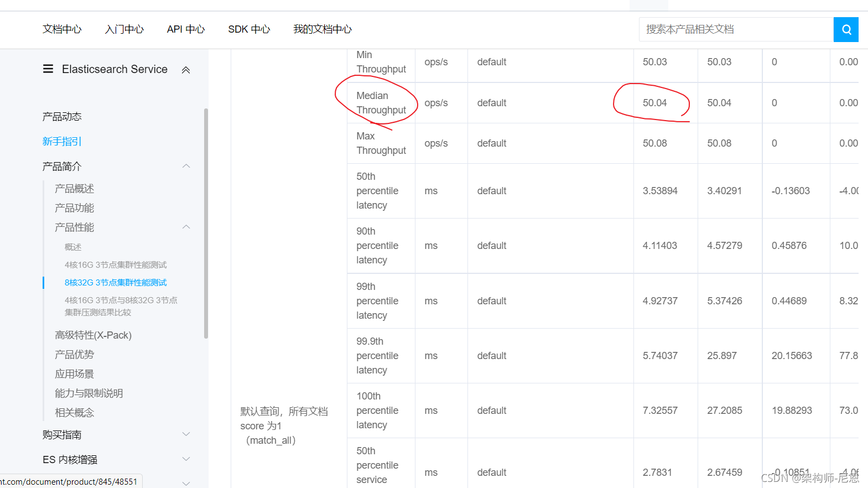
Task: Go to SDK 中心 tab
Action: (249, 29)
